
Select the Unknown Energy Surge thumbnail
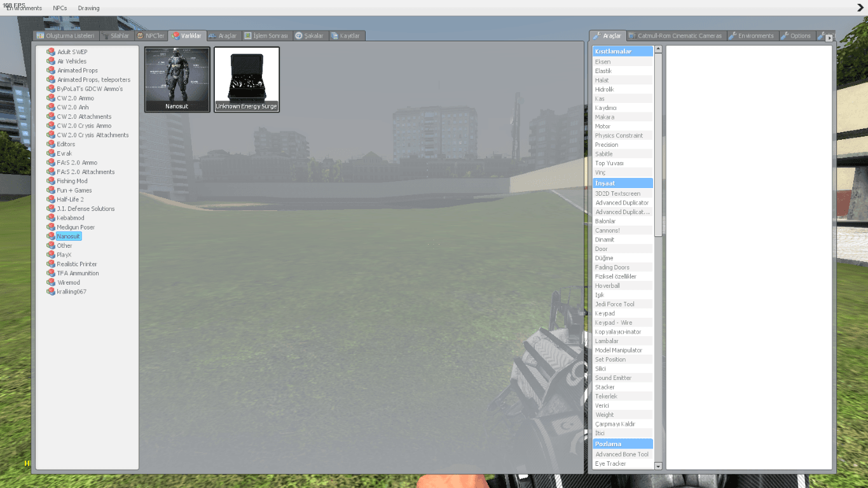pos(247,79)
